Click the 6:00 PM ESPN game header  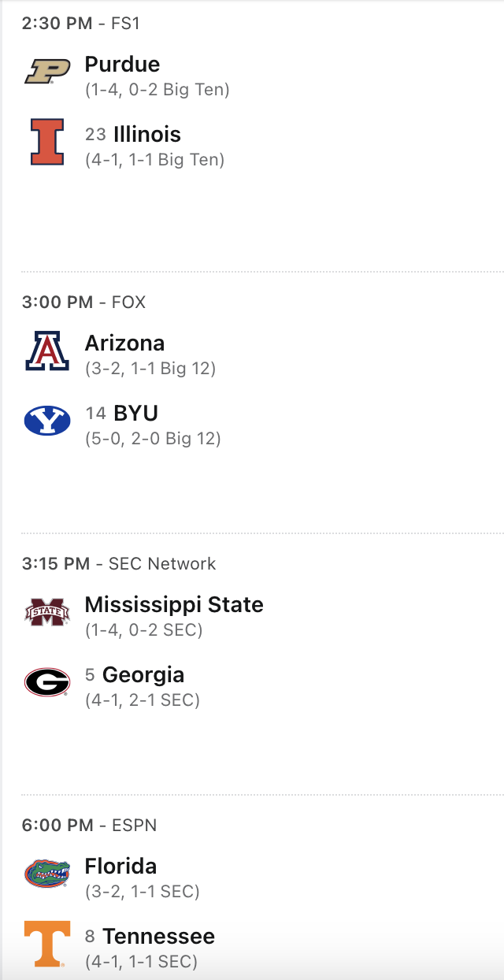89,826
